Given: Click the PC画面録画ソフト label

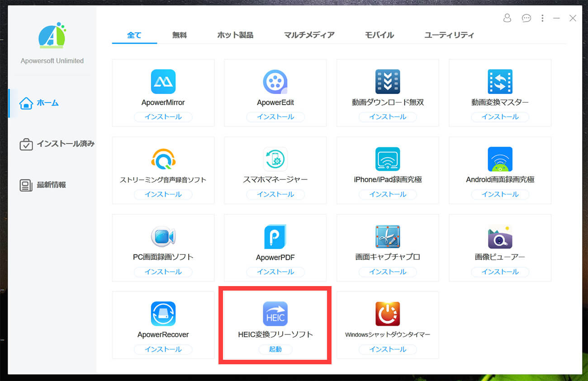Looking at the screenshot, I should coord(163,257).
